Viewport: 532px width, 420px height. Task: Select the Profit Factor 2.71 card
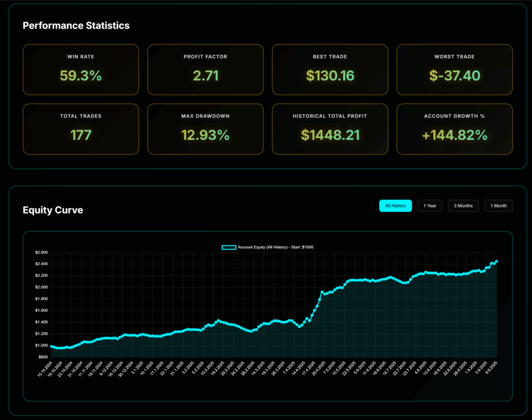205,70
